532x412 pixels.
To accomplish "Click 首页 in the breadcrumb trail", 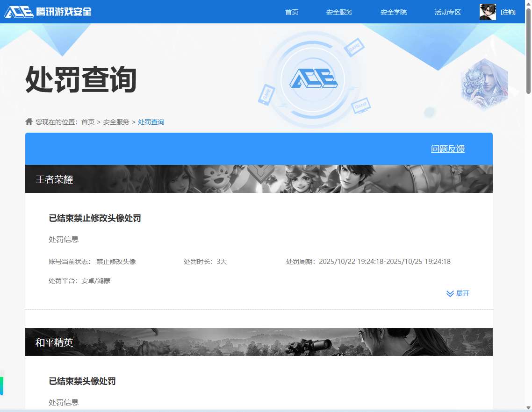I will pyautogui.click(x=88, y=122).
